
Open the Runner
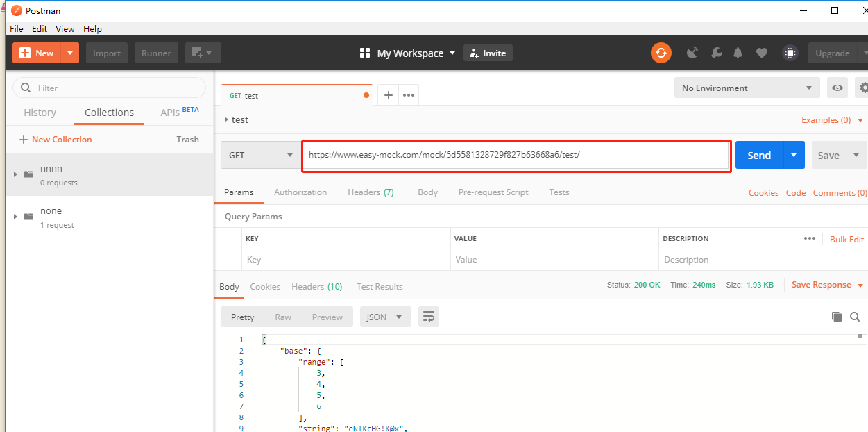click(156, 53)
